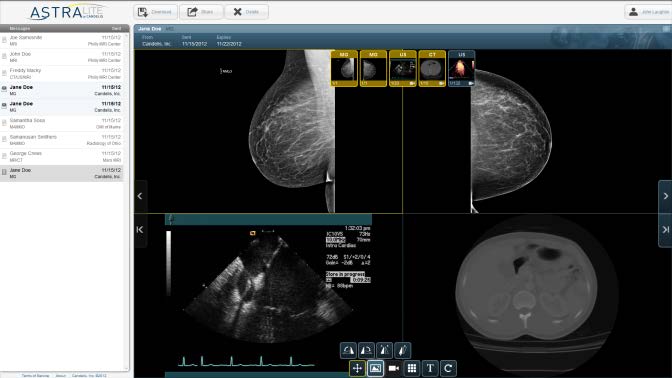
Task: Select the rotate image left tool
Action: (x=348, y=351)
